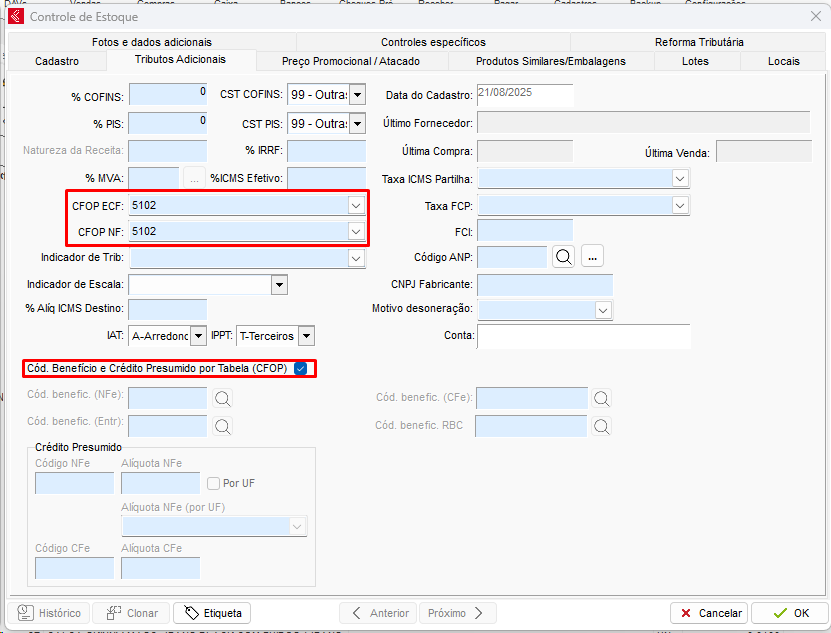This screenshot has height=633, width=831.
Task: Open the CST COFINS dropdown
Action: tap(357, 96)
